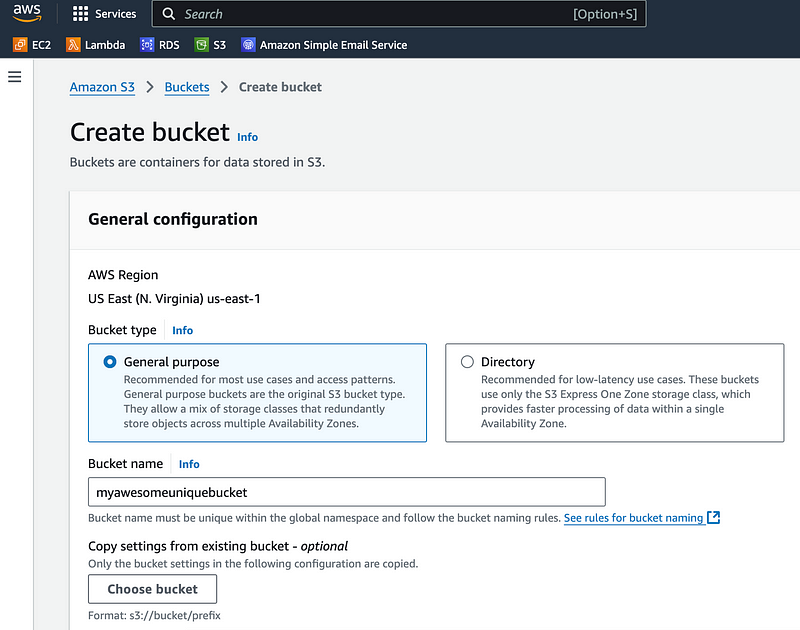Click Info link next to Create bucket

coord(247,137)
